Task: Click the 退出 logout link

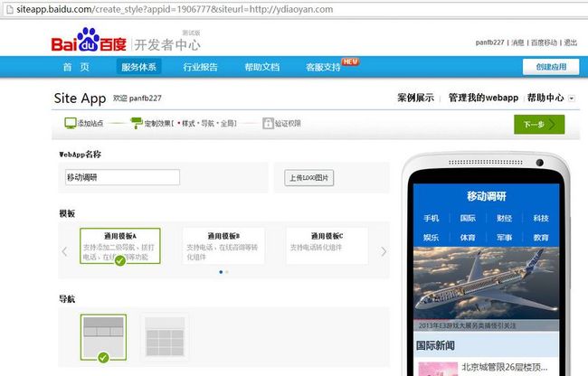Action: [x=571, y=42]
